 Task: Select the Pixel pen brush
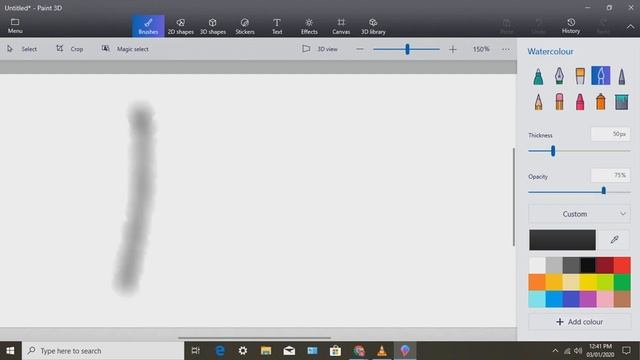coord(621,76)
